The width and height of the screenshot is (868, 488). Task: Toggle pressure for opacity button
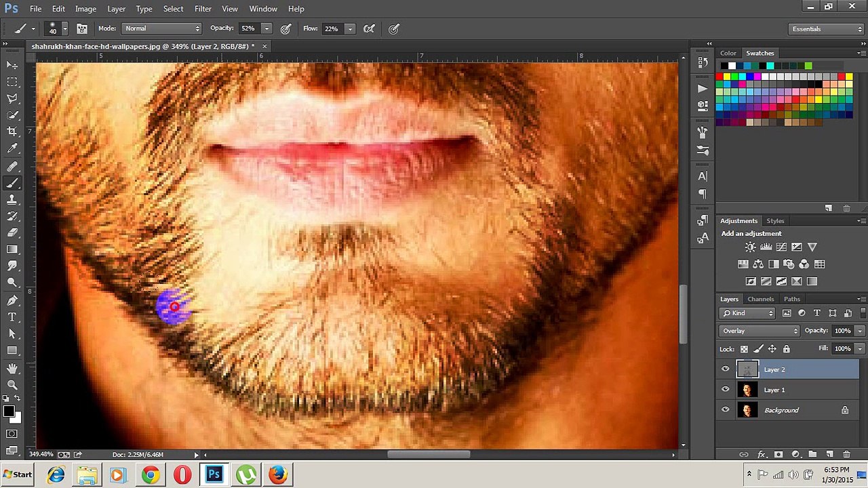tap(286, 28)
